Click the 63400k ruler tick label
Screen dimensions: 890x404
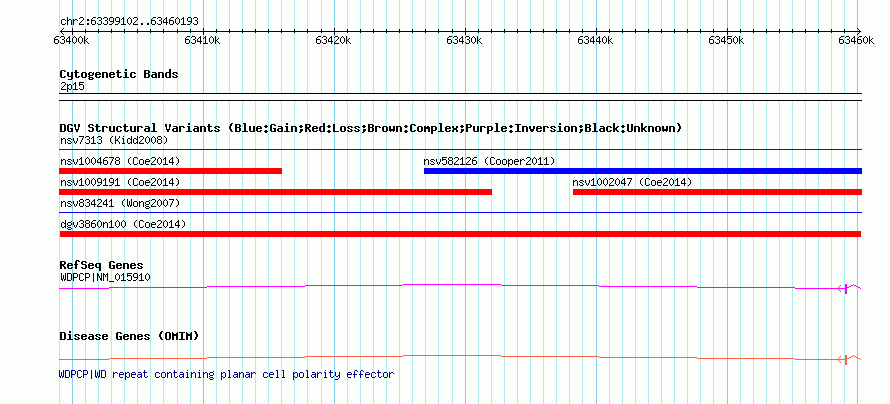(72, 40)
